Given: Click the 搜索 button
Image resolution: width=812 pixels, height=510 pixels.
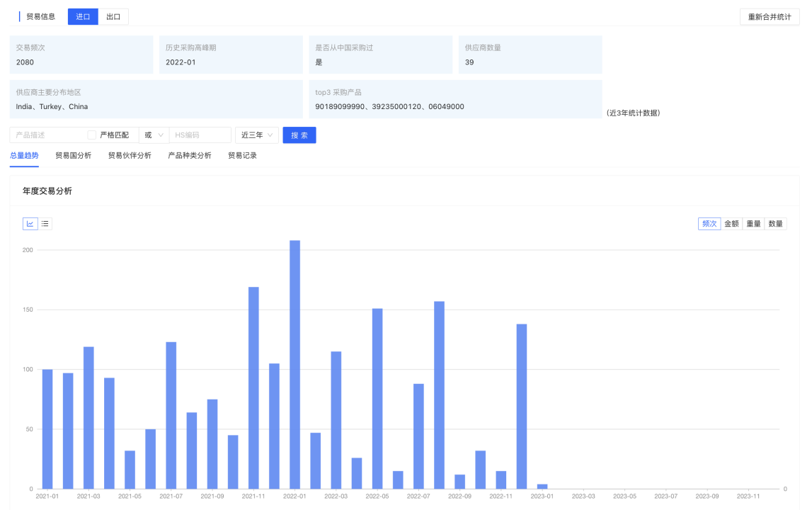Looking at the screenshot, I should point(299,135).
